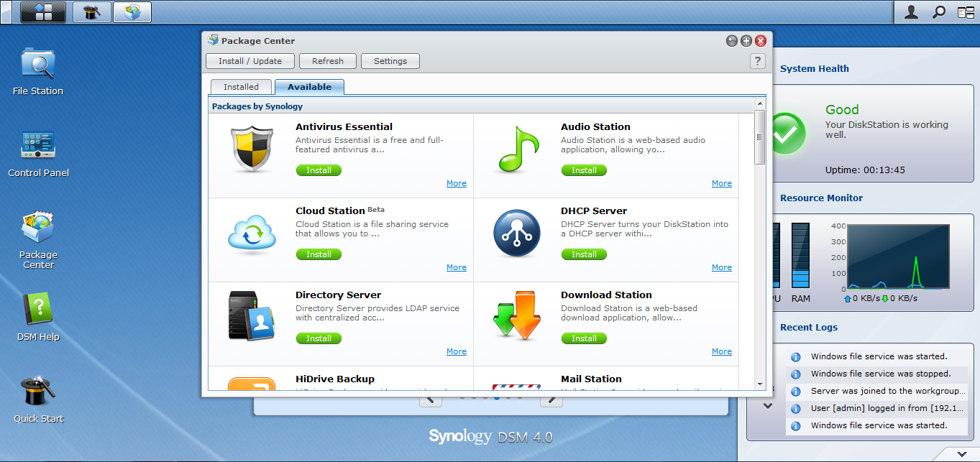Click the network traffic graph
The width and height of the screenshot is (980, 462).
(x=898, y=257)
